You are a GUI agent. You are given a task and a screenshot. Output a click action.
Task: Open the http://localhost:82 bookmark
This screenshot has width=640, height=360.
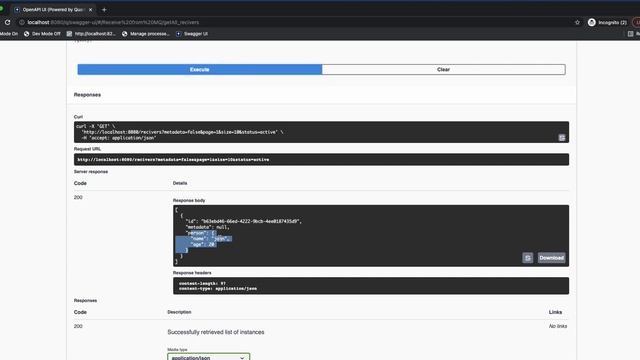91,34
